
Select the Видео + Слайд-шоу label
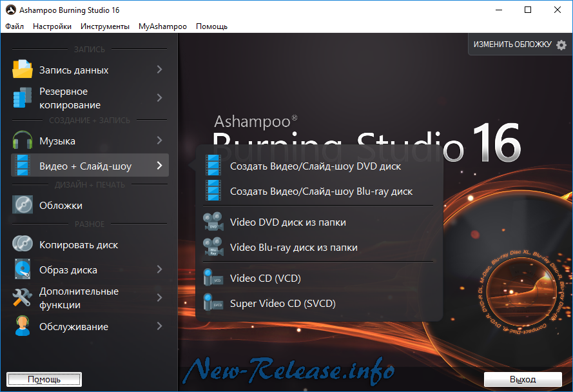pyautogui.click(x=85, y=166)
